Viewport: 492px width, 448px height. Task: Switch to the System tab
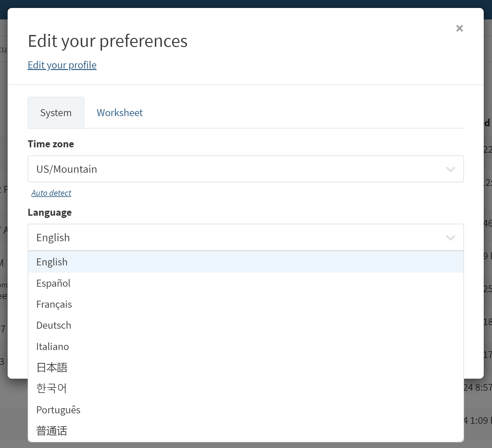[x=56, y=113]
